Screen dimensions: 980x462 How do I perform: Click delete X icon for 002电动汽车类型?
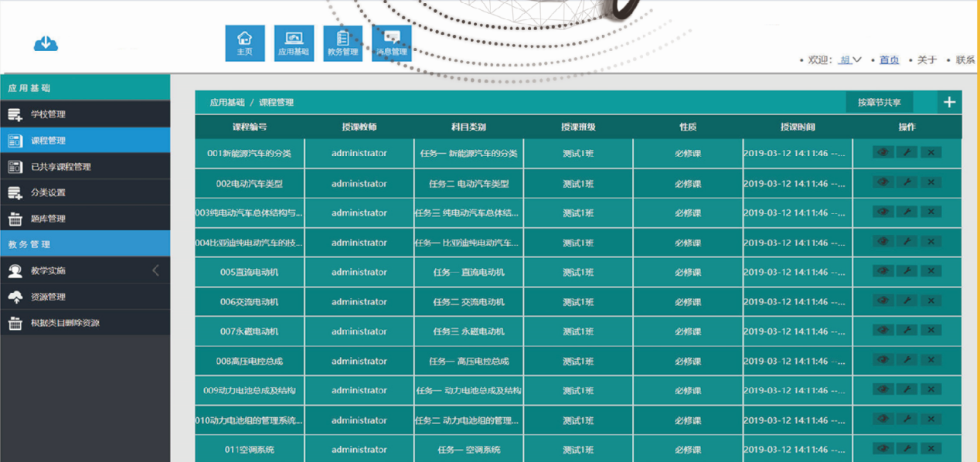click(x=931, y=183)
